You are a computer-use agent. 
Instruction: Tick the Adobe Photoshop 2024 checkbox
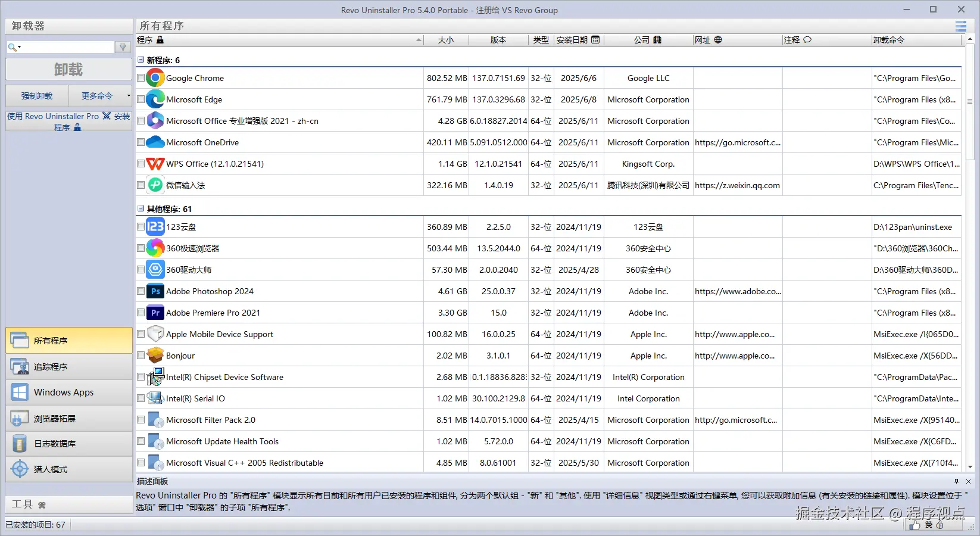click(x=141, y=291)
